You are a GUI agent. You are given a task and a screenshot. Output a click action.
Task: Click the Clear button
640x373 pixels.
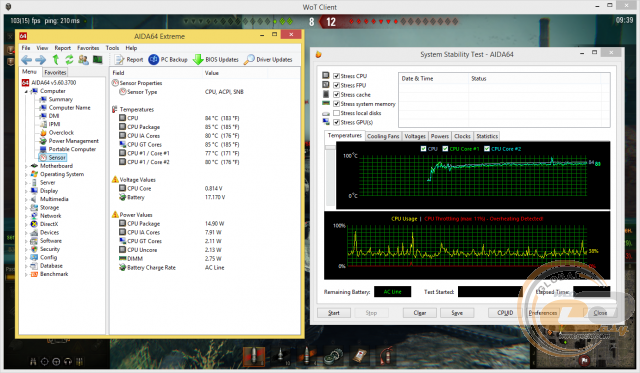pyautogui.click(x=420, y=313)
